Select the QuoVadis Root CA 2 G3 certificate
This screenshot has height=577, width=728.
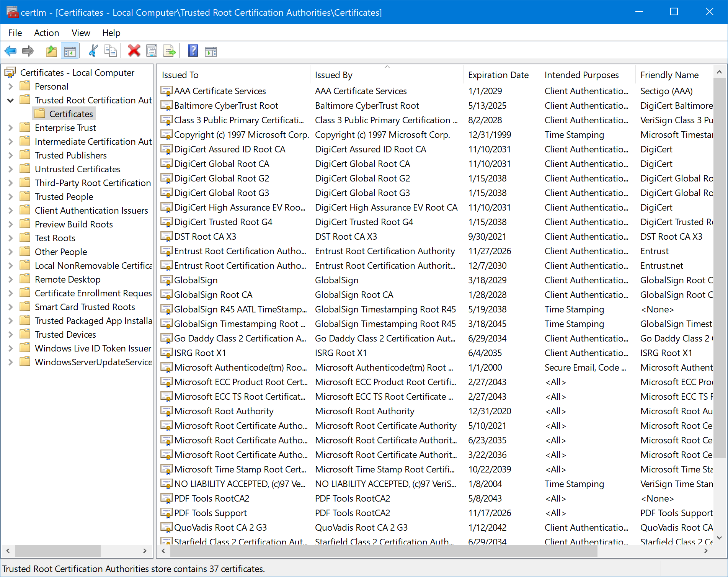pos(220,528)
